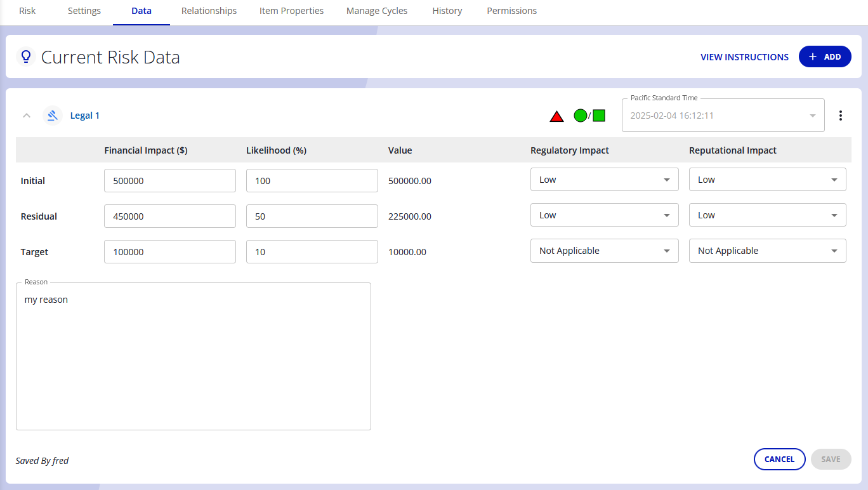
Task: Open the Pacific Standard Time date dropdown
Action: pyautogui.click(x=723, y=116)
